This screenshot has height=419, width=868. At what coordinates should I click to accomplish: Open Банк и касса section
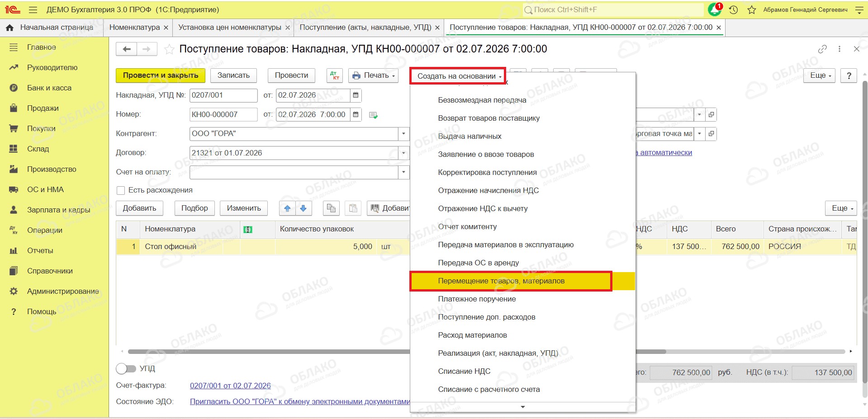click(49, 88)
